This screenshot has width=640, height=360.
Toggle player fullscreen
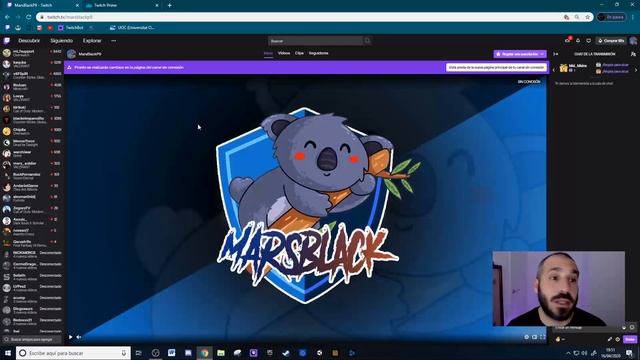pyautogui.click(x=542, y=337)
